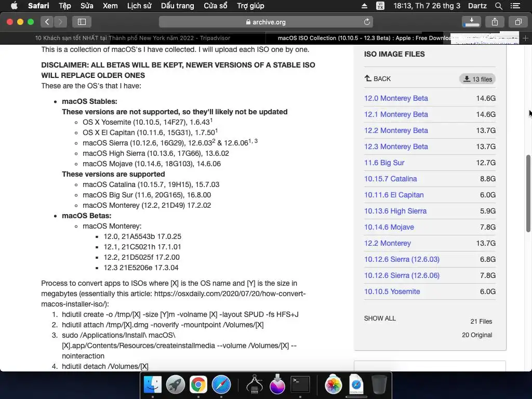
Task: Open Terminal from the Dock
Action: coord(300,385)
